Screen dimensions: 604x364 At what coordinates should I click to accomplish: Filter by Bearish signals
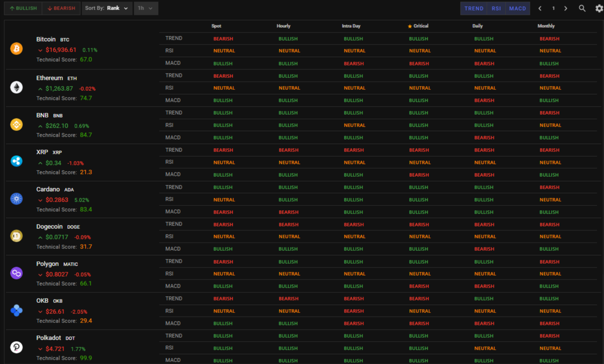(x=61, y=8)
